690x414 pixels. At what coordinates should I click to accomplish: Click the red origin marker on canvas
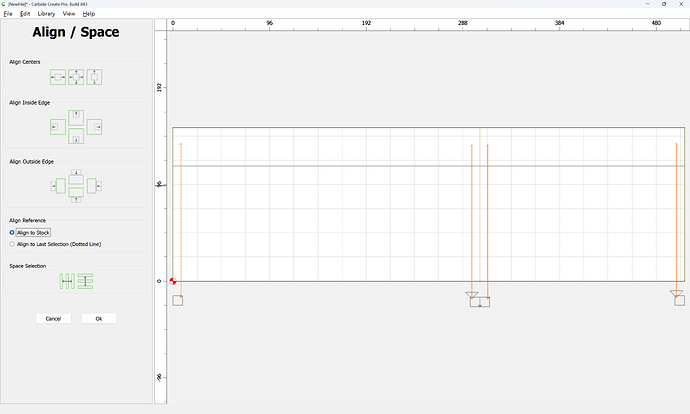click(173, 281)
